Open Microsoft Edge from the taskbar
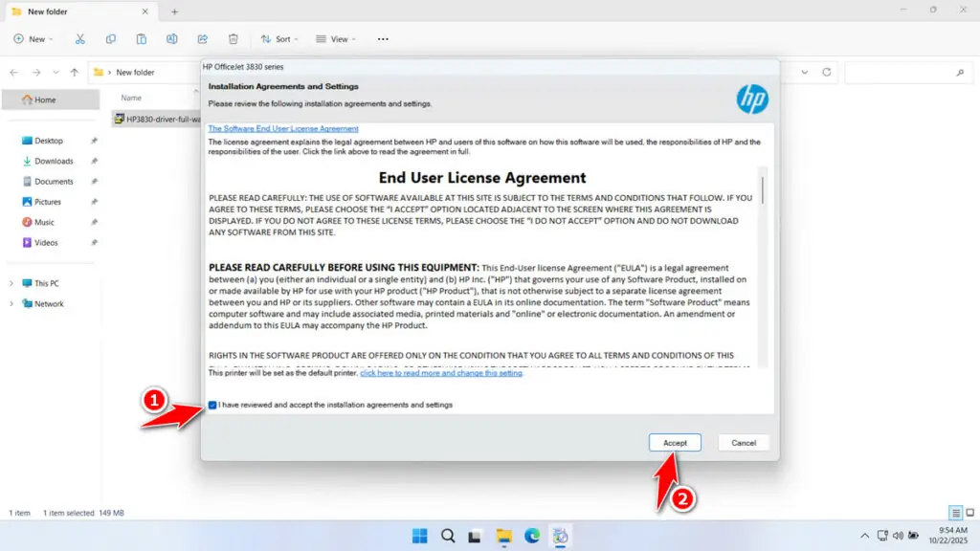The image size is (980, 551). (x=532, y=536)
